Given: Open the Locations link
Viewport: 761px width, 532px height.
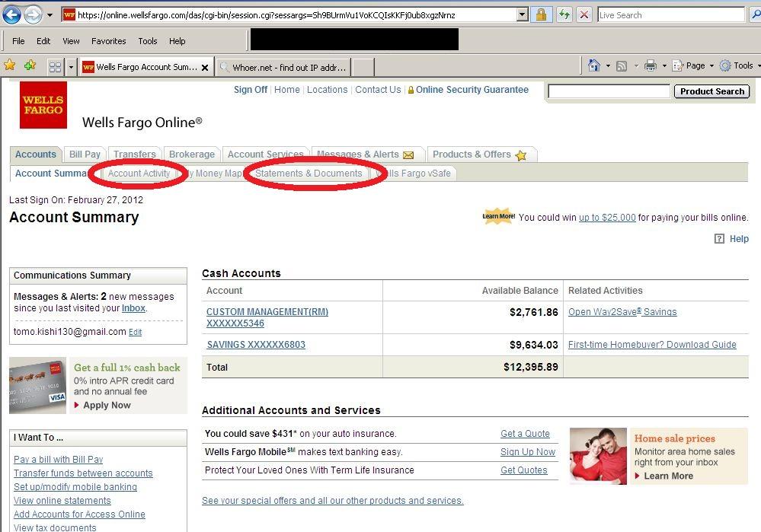Looking at the screenshot, I should pos(327,90).
